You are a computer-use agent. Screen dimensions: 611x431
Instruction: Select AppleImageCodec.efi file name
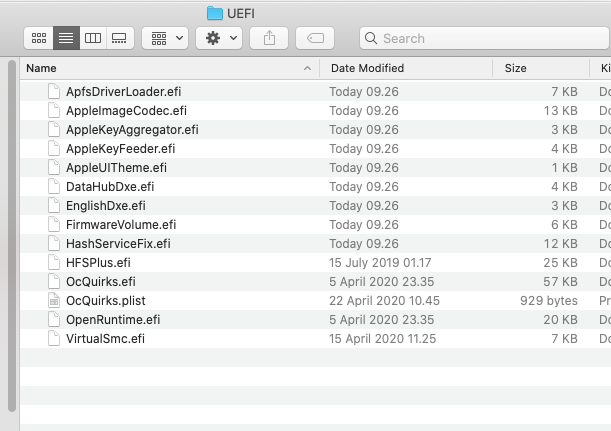(126, 111)
